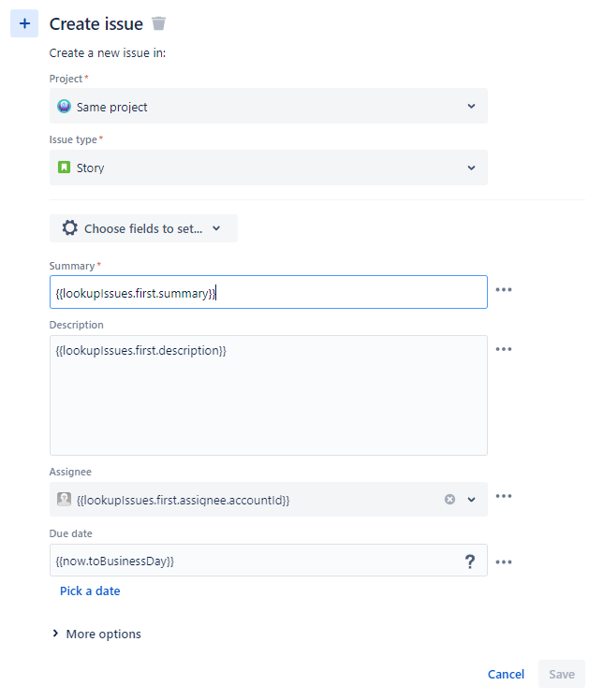Click the question mark in Due date field
The width and height of the screenshot is (603, 700).
(x=470, y=561)
